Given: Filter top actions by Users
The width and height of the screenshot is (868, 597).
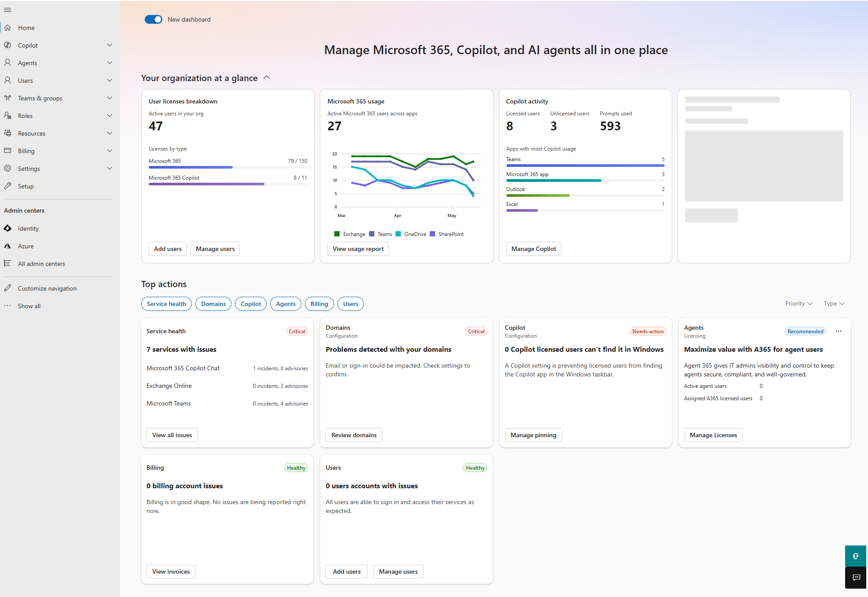Looking at the screenshot, I should pyautogui.click(x=351, y=304).
